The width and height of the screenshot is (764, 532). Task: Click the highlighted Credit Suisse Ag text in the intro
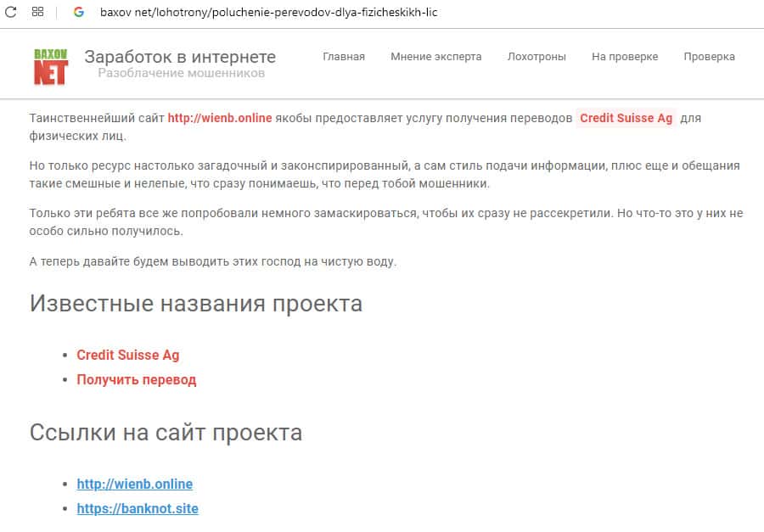coord(626,118)
